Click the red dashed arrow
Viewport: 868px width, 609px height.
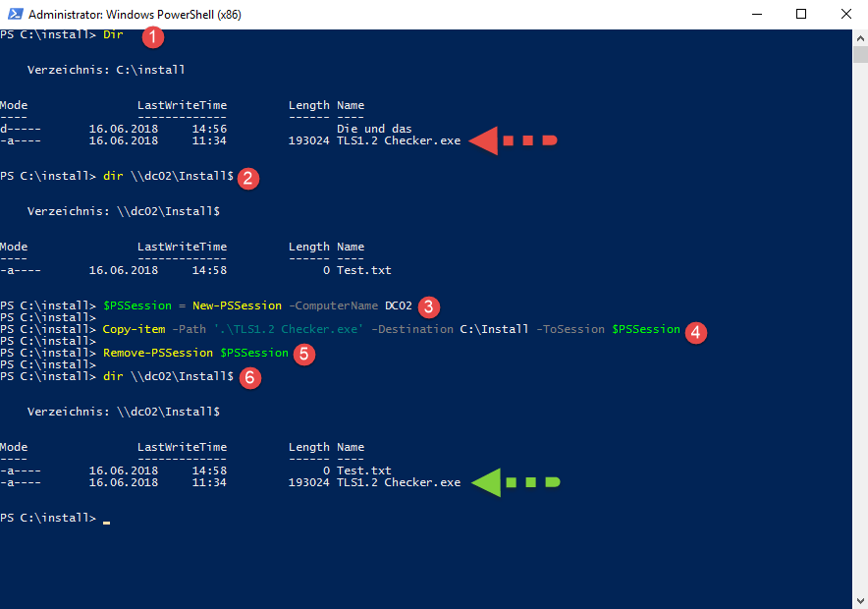tap(513, 141)
